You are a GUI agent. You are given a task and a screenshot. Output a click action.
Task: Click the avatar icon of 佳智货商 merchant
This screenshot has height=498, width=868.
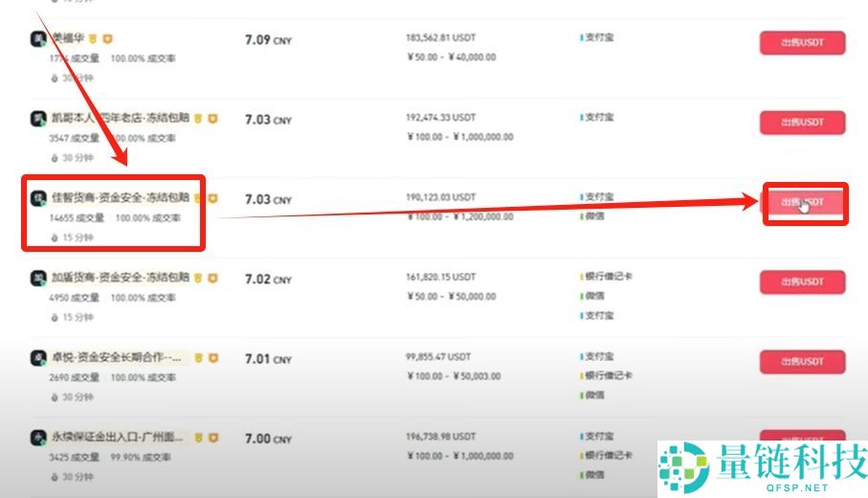coord(39,199)
